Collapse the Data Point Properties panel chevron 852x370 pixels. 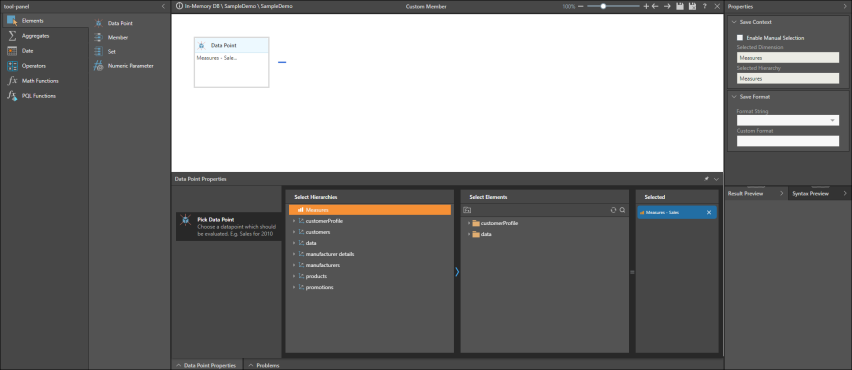tap(717, 179)
